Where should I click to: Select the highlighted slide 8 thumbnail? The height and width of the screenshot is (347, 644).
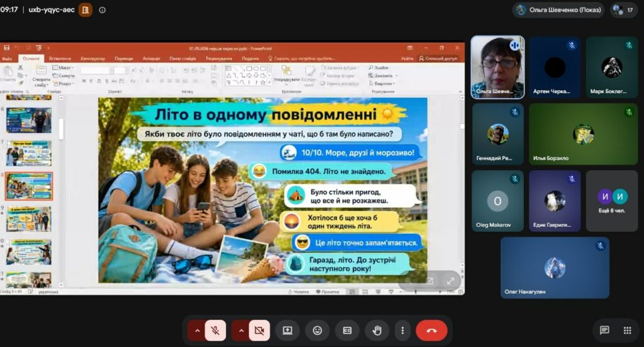click(x=29, y=186)
